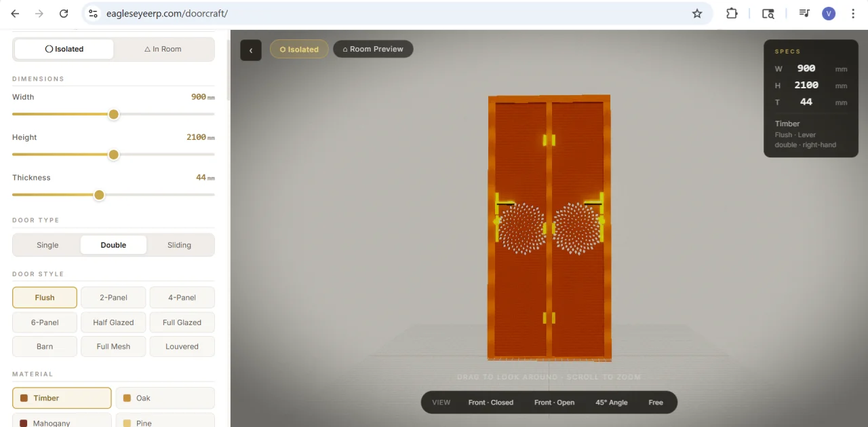
Task: Choose Mahogany material
Action: pyautogui.click(x=62, y=421)
